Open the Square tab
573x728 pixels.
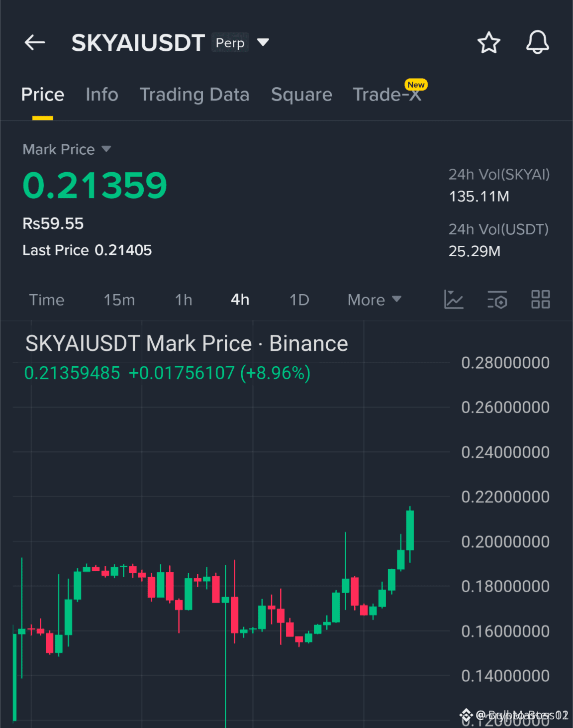(301, 95)
